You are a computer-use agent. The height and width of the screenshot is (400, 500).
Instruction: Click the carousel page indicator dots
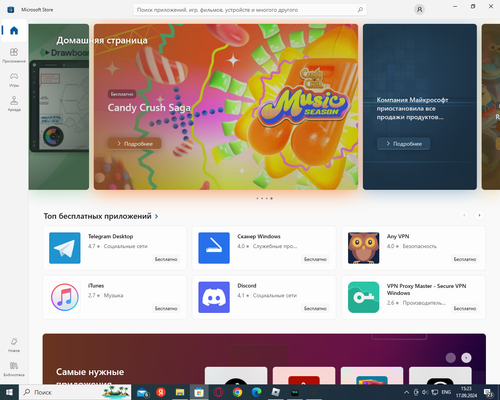[x=264, y=198]
